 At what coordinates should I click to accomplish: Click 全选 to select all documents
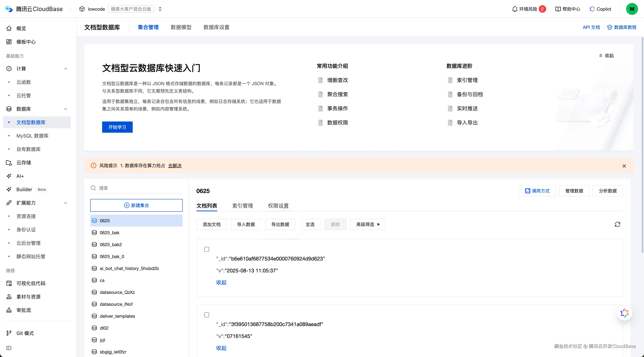310,224
